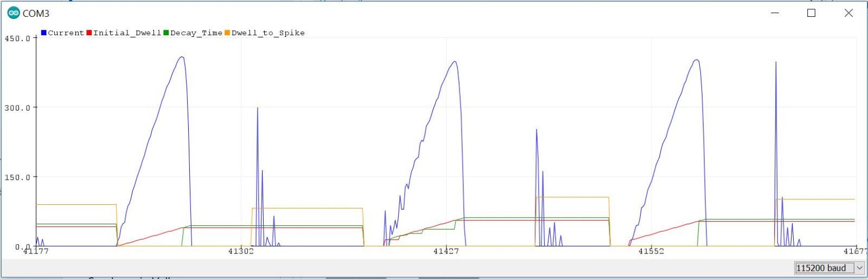The width and height of the screenshot is (868, 279).
Task: Click the orange Dwell_to_Spike legend swatch
Action: [x=227, y=33]
